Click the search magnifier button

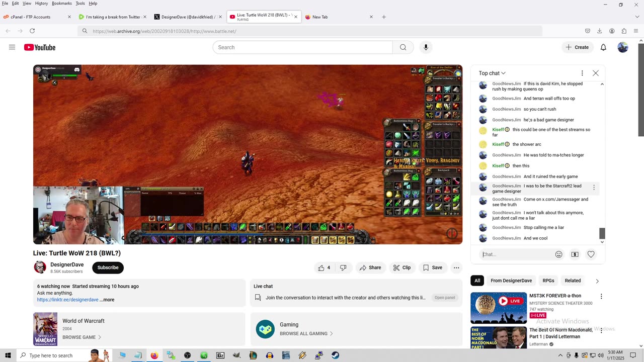(403, 47)
